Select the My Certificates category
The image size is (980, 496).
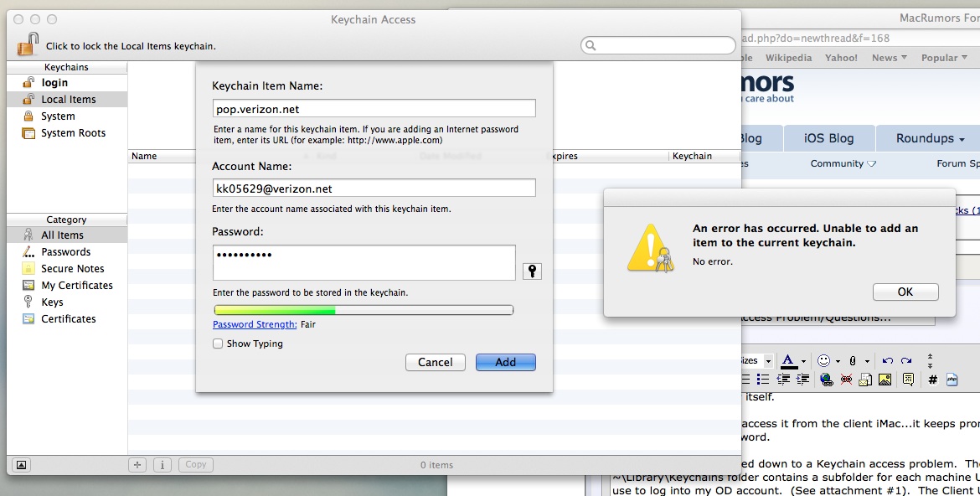coord(67,285)
